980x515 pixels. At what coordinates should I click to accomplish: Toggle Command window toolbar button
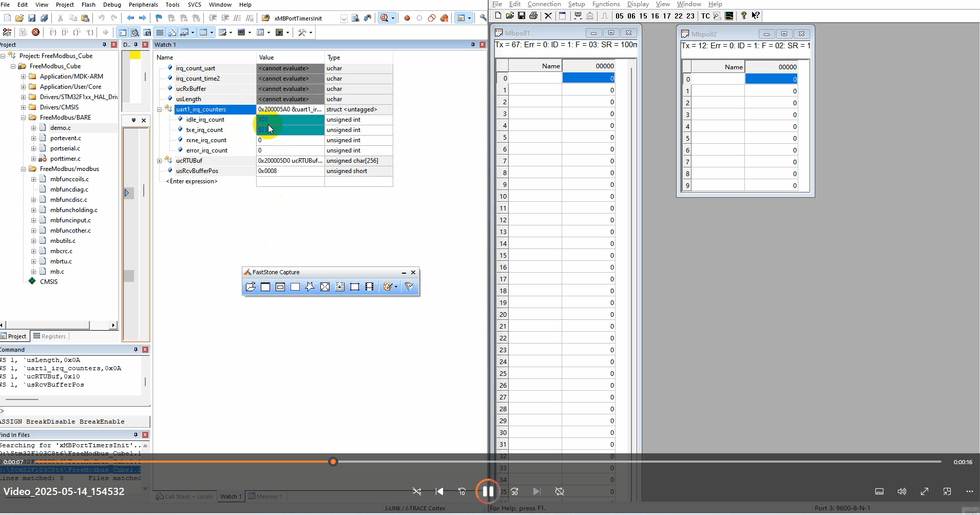[x=123, y=32]
